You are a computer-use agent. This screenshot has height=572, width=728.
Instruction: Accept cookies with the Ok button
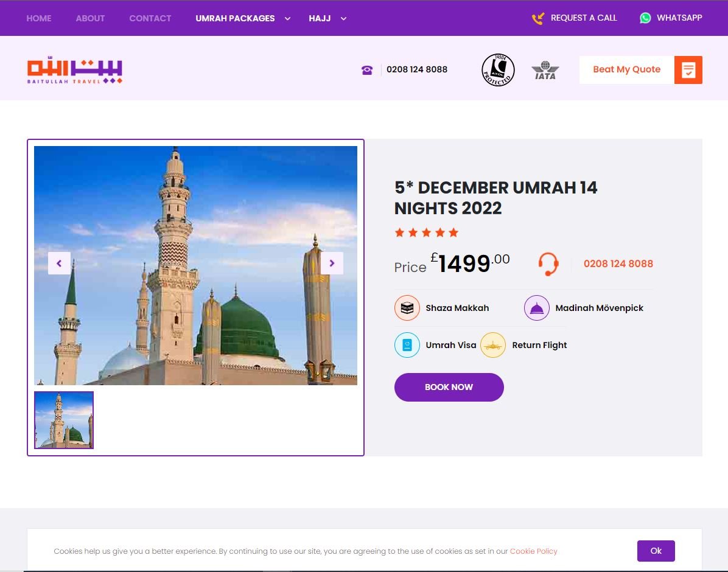click(656, 551)
